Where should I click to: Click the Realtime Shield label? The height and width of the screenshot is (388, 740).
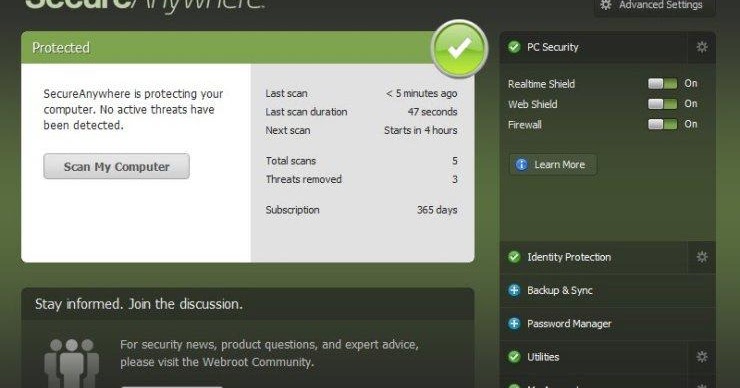541,84
